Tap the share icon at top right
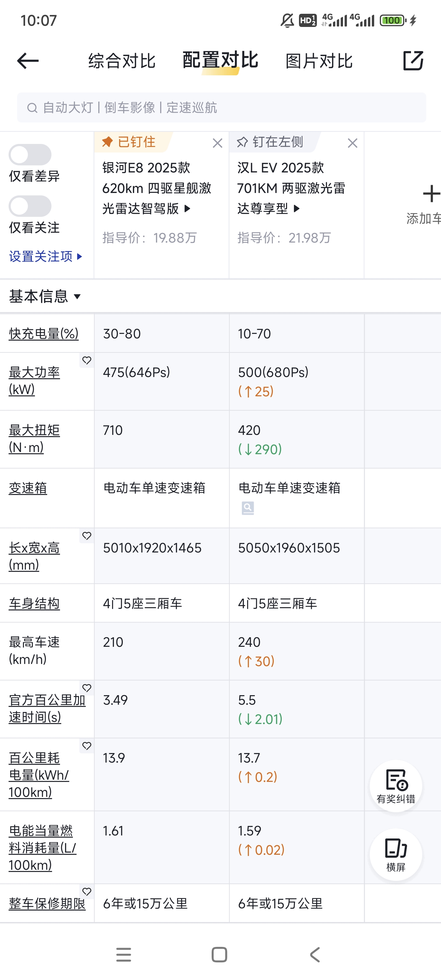The image size is (441, 980). [413, 61]
